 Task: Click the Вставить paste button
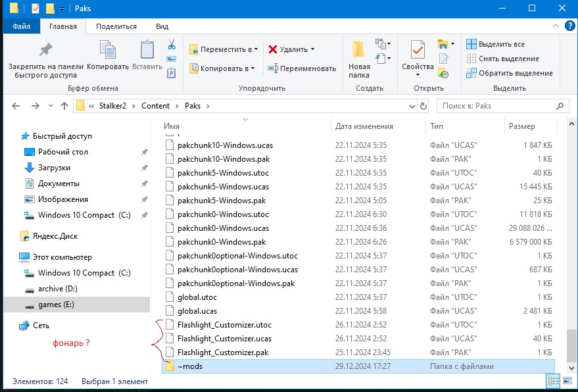[147, 55]
